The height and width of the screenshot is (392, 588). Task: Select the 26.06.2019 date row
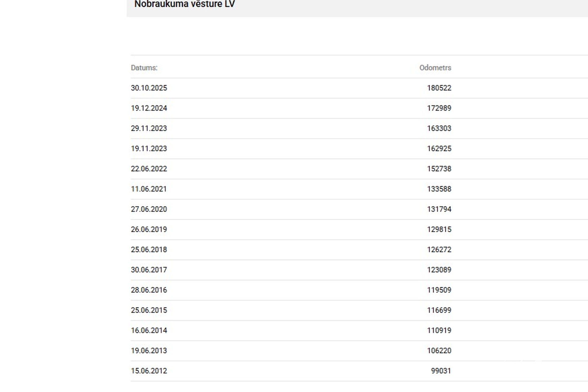(149, 229)
